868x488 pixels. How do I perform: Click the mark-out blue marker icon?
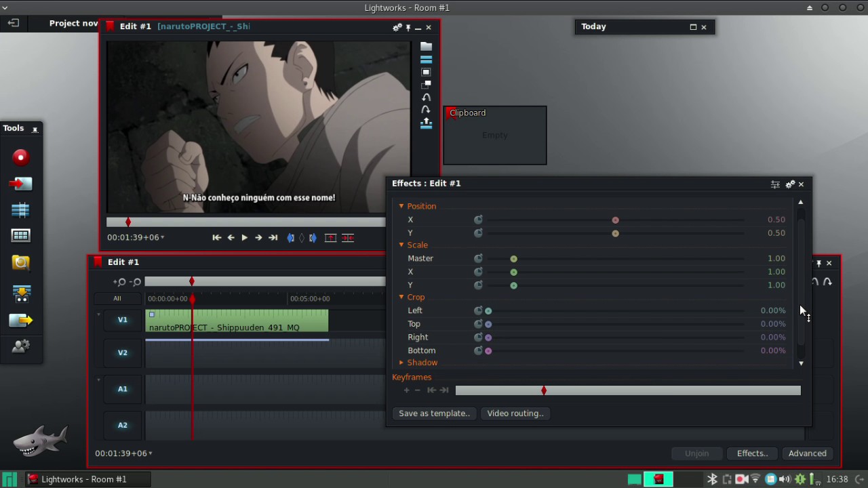coord(313,238)
